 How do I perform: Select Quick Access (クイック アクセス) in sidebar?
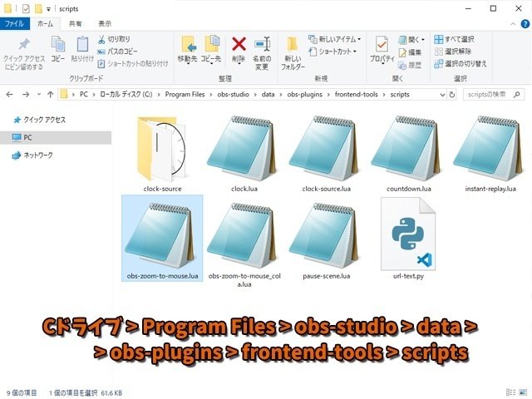coord(39,120)
